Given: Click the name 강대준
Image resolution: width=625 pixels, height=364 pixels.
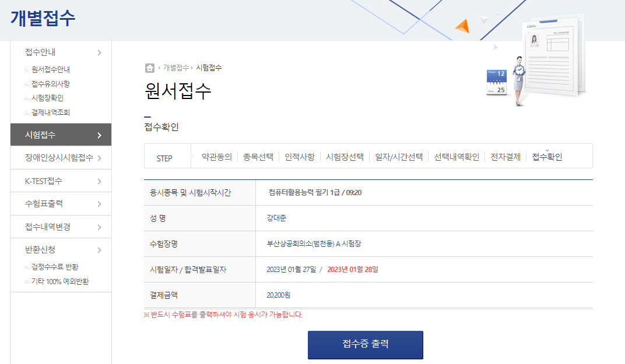Looking at the screenshot, I should pos(276,218).
